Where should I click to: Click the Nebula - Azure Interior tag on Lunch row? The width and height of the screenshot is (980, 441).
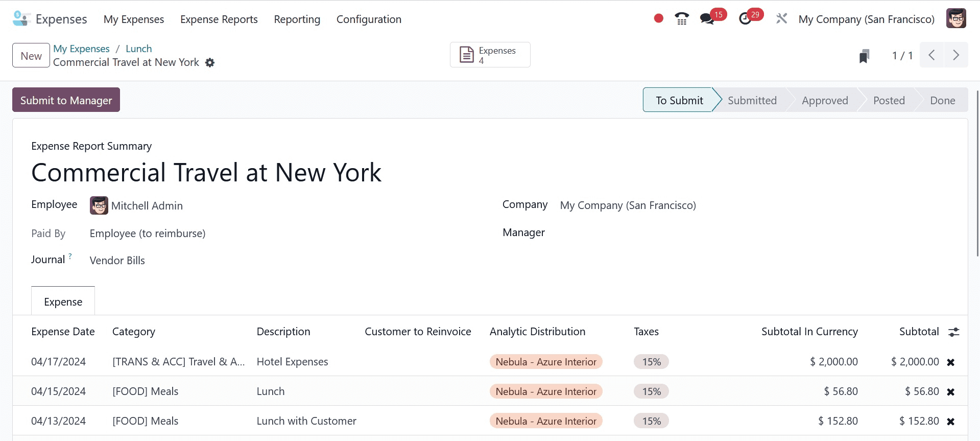(x=546, y=391)
